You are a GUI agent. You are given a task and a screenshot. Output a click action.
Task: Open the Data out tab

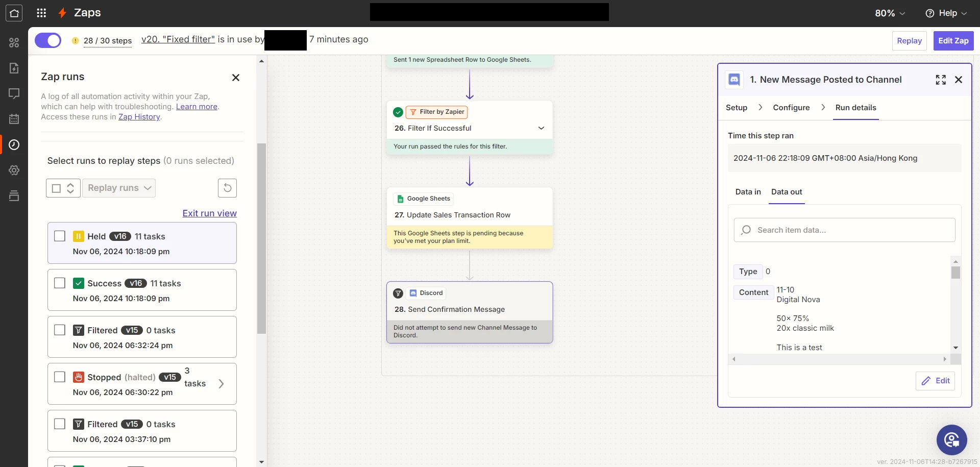click(787, 192)
